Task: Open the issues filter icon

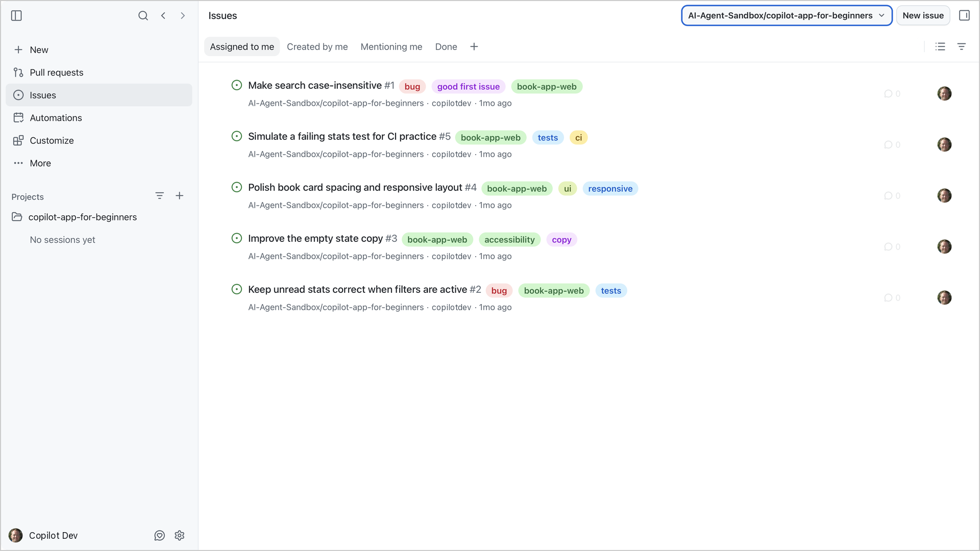Action: 962,47
